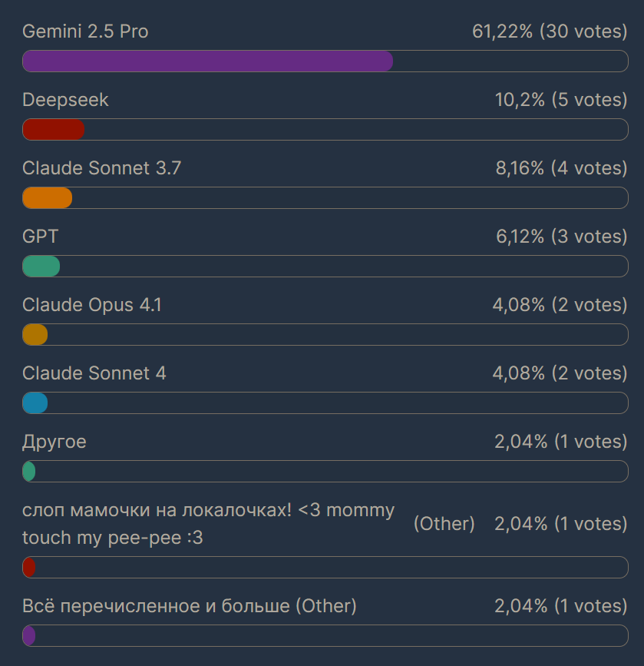Select the amber Claude Opus 4.1 bar

[x=35, y=334]
